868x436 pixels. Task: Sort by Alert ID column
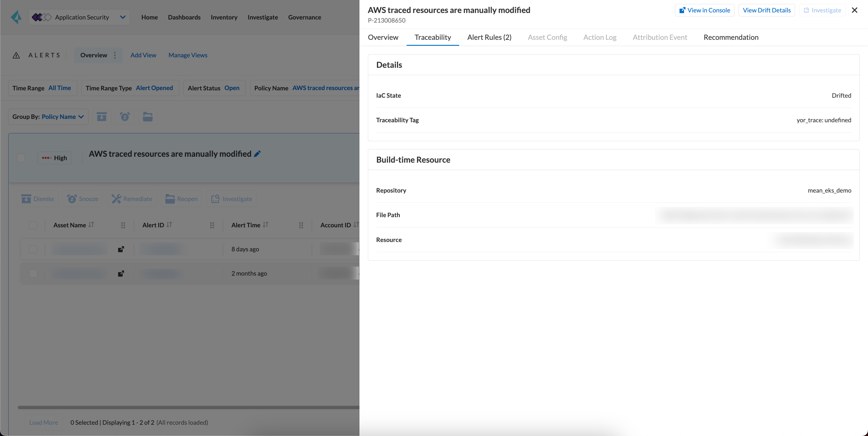[169, 224]
